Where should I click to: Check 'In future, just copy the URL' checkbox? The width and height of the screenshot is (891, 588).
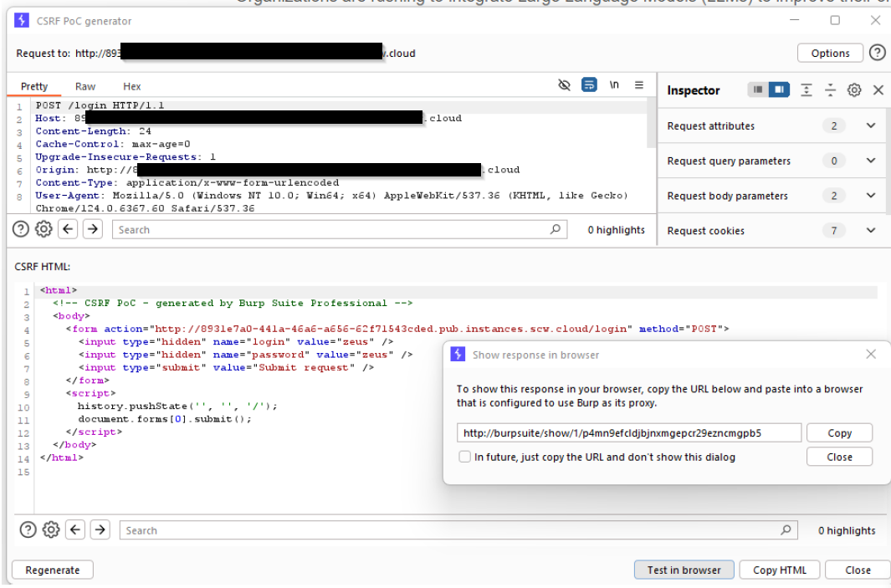(x=465, y=457)
